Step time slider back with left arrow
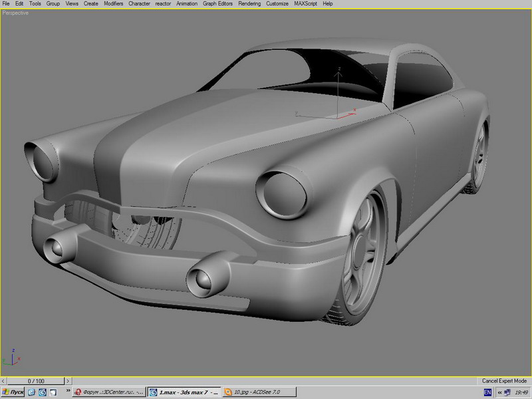 tap(3, 381)
